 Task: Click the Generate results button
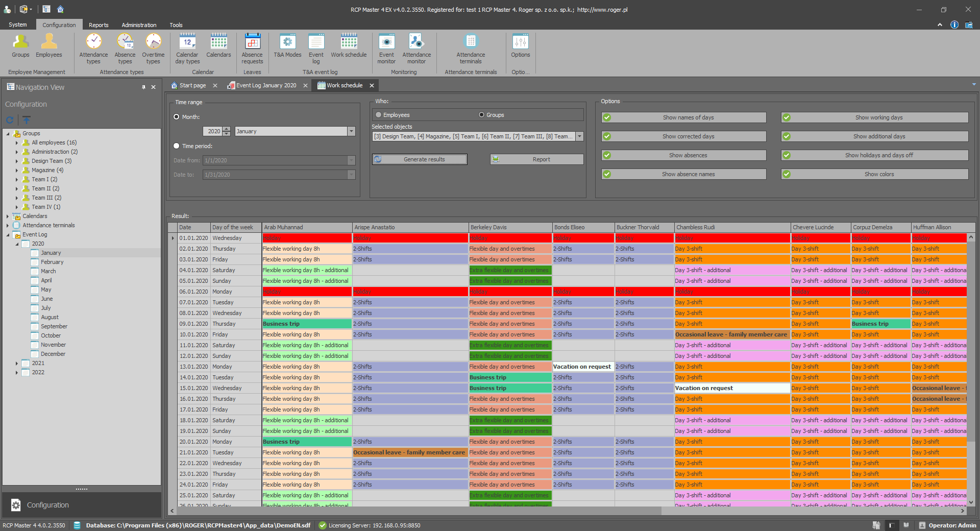420,159
